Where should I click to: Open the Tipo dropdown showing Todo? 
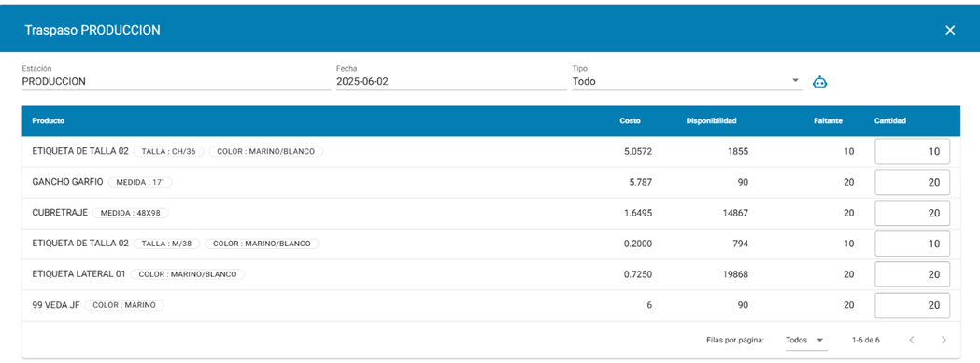tap(687, 82)
